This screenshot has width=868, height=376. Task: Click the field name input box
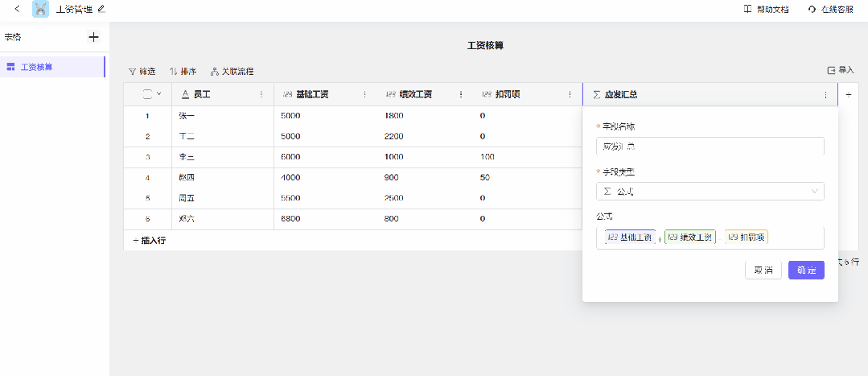[710, 147]
